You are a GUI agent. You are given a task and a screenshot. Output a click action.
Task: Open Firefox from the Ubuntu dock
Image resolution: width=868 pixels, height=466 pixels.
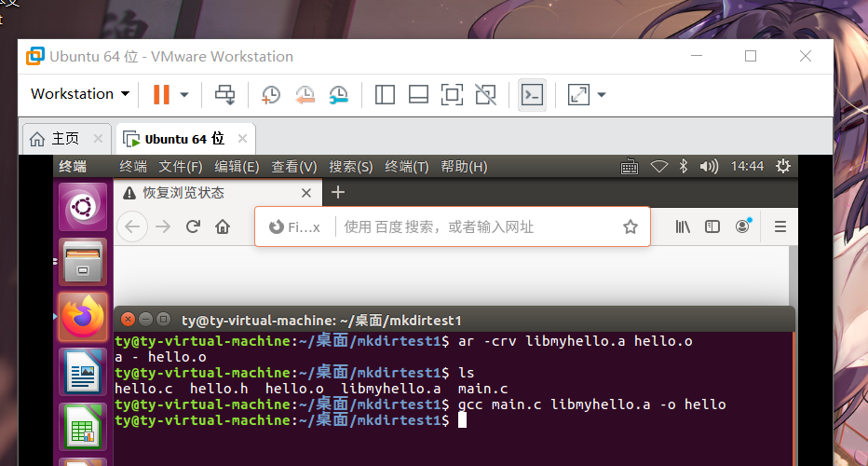pos(83,317)
